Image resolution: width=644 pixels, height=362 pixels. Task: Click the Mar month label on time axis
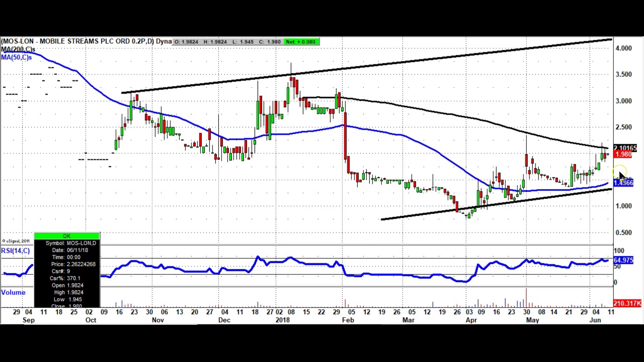click(x=409, y=320)
